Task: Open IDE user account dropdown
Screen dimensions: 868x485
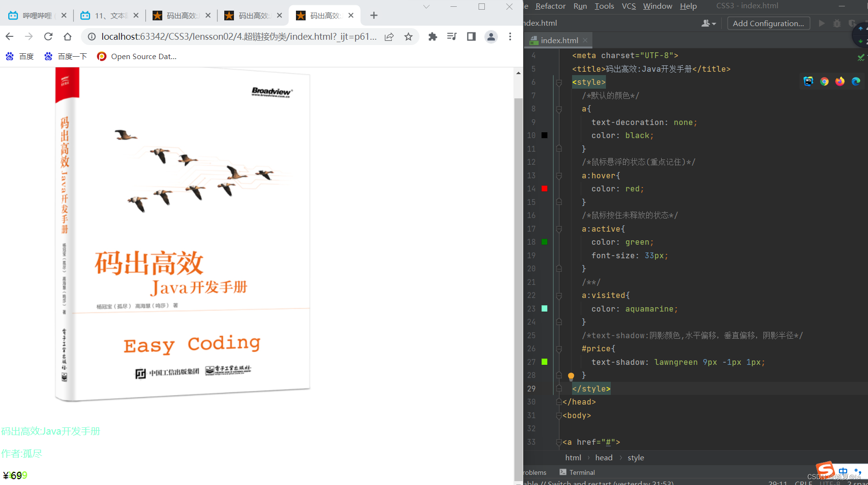Action: 709,23
